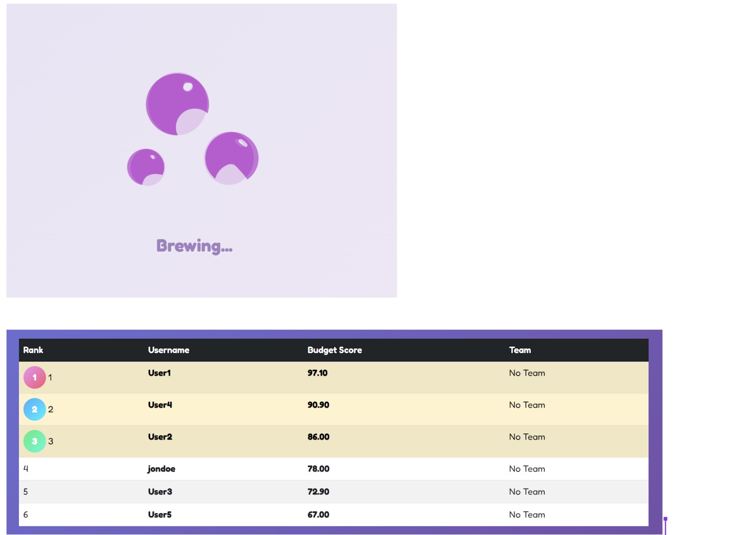Screen dimensions: 756x535
Task: Click No Team label for User1
Action: (x=527, y=373)
